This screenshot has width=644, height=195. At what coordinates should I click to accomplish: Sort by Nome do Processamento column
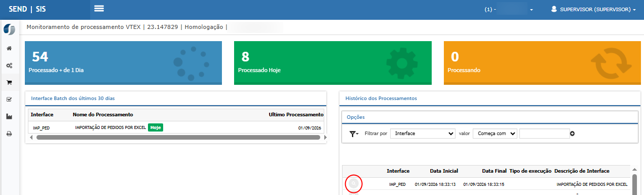[x=103, y=115]
